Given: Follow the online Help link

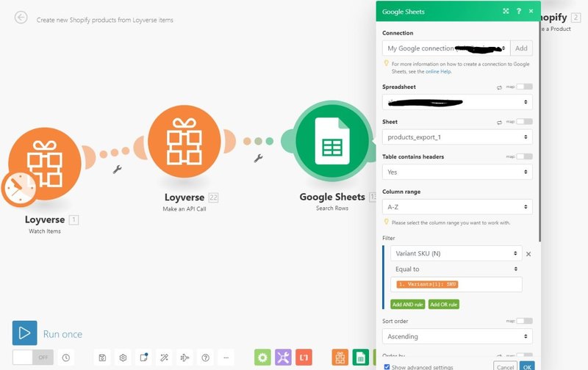Looking at the screenshot, I should [437, 71].
